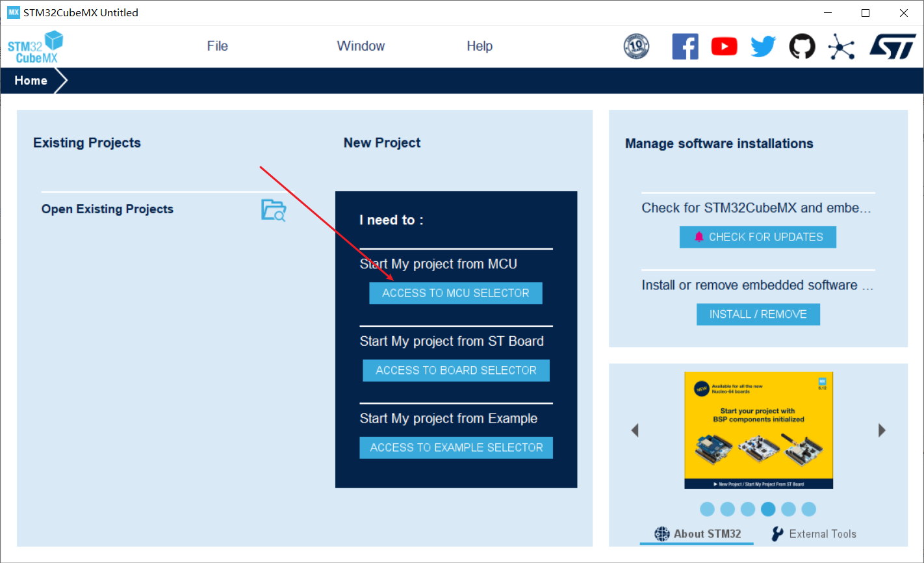Screen dimensions: 924x563
Task: Click the ST community network icon
Action: (841, 47)
